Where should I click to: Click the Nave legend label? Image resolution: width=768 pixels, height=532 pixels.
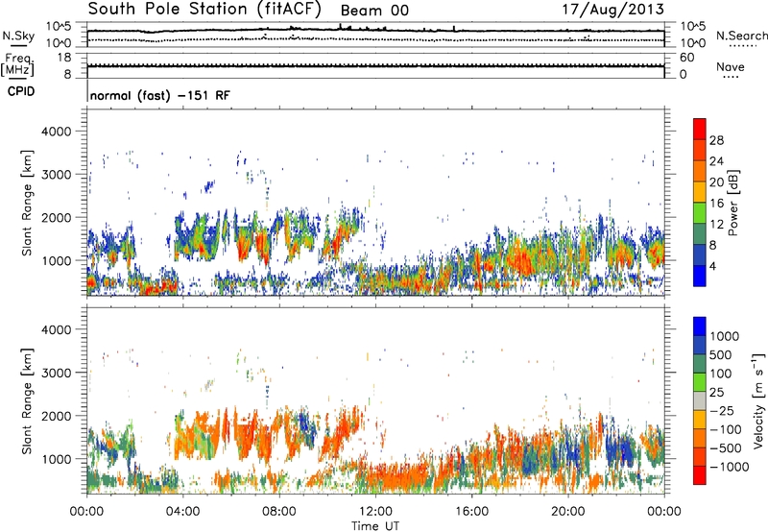tap(731, 67)
